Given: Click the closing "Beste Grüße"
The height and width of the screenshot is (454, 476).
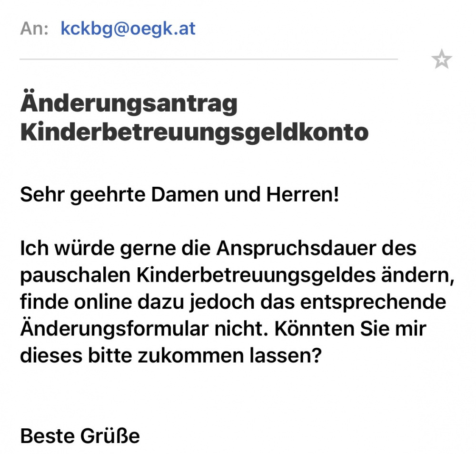Looking at the screenshot, I should 80,436.
